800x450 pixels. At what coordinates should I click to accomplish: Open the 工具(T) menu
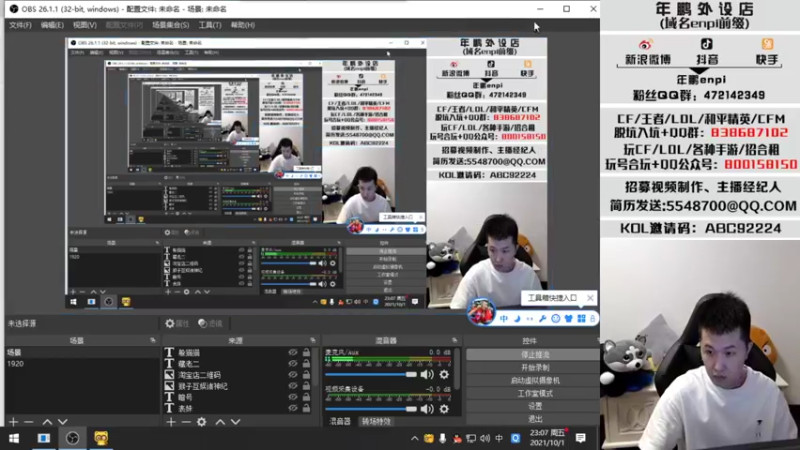[210, 25]
